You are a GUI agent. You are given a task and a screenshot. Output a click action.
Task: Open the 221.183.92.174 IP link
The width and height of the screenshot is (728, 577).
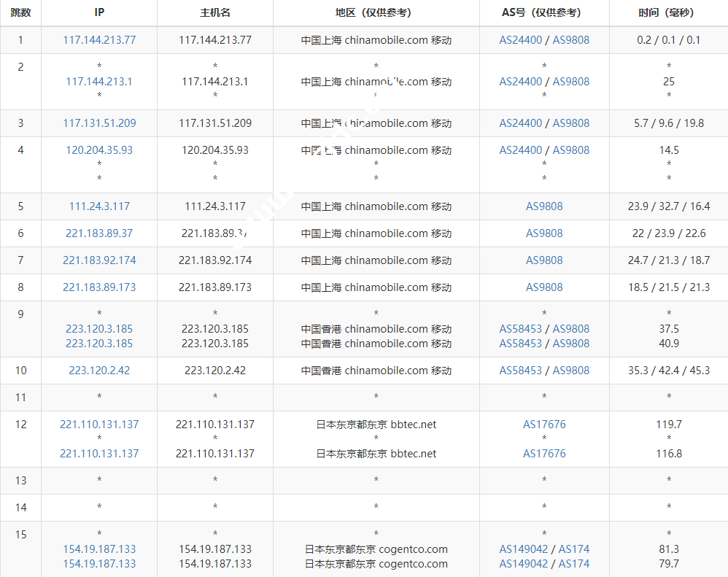pyautogui.click(x=99, y=260)
